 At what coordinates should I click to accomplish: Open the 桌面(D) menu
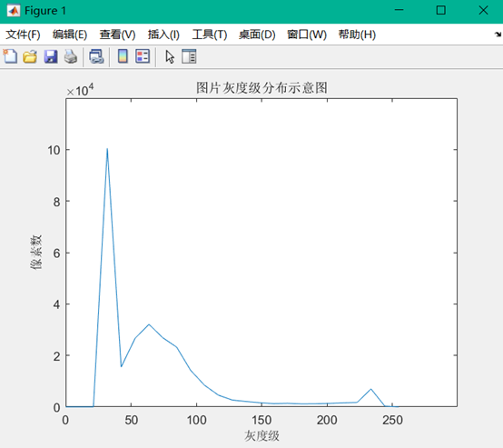257,35
